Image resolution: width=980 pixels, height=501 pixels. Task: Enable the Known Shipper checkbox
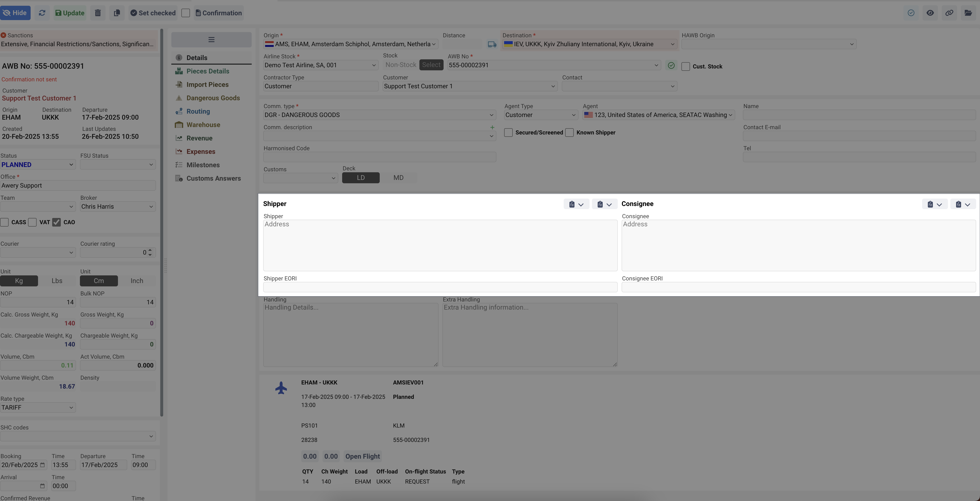point(569,132)
